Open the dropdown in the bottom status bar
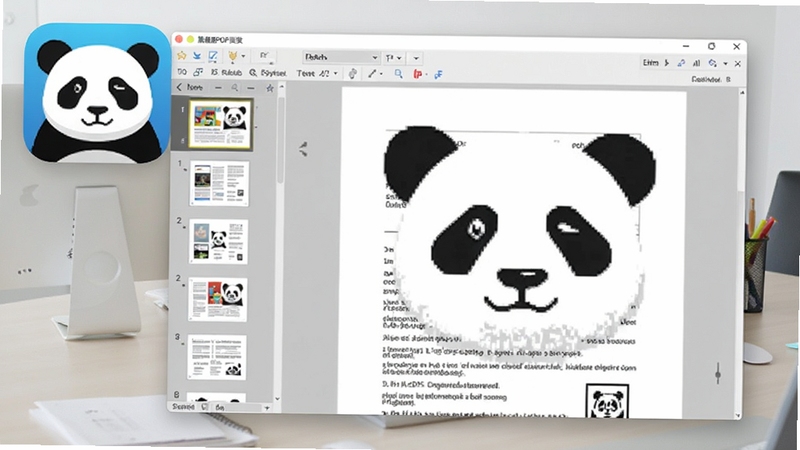Viewport: 800px width, 450px height. [241, 408]
